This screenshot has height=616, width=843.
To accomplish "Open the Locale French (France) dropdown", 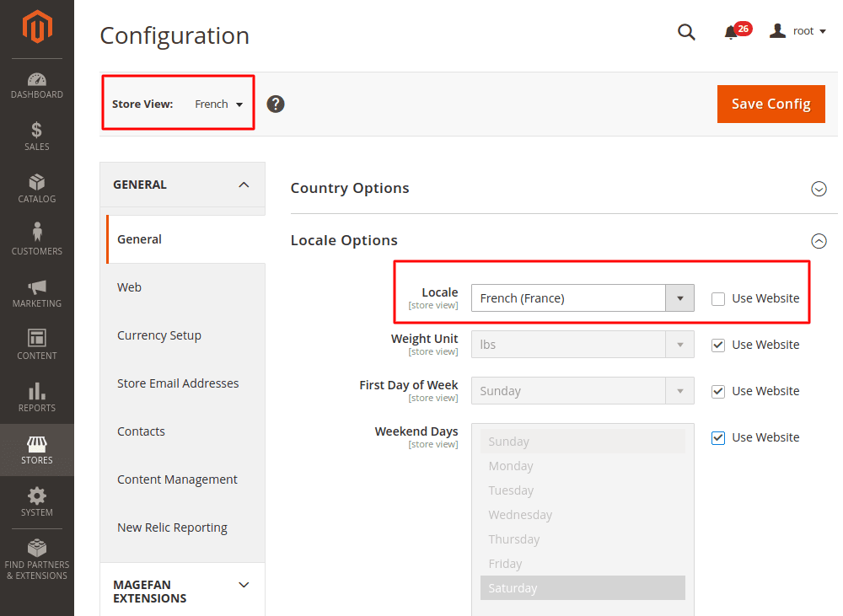I will (x=582, y=298).
